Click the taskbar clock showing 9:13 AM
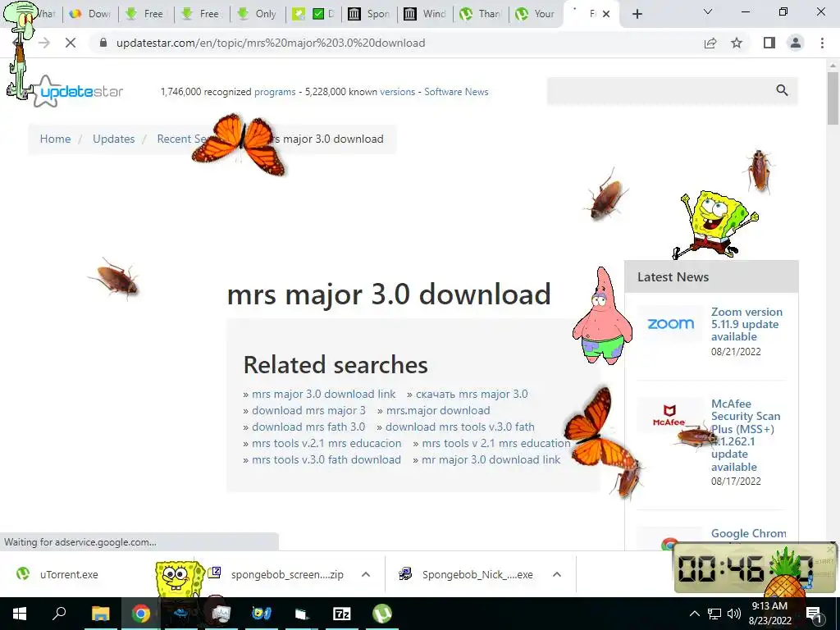 [769, 614]
